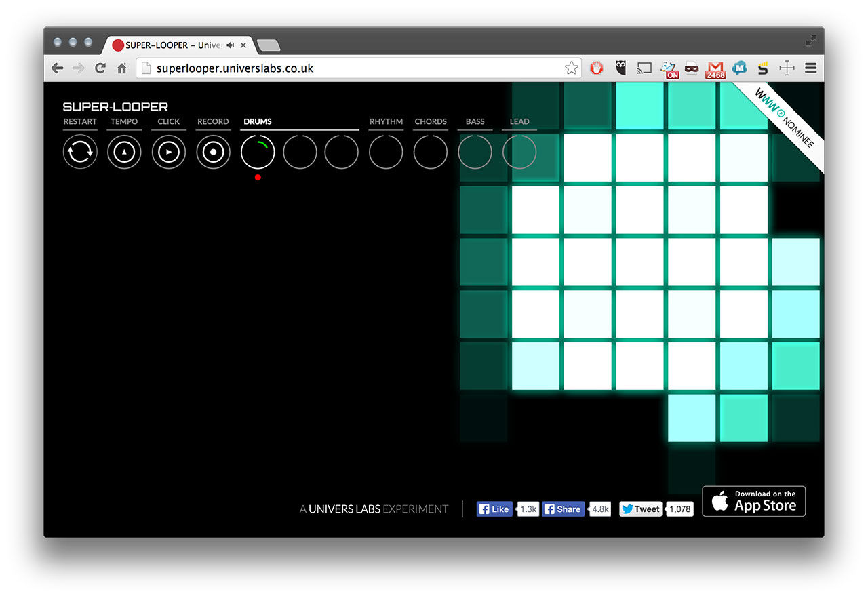This screenshot has width=868, height=598.
Task: Open the Tempo control
Action: pos(124,152)
